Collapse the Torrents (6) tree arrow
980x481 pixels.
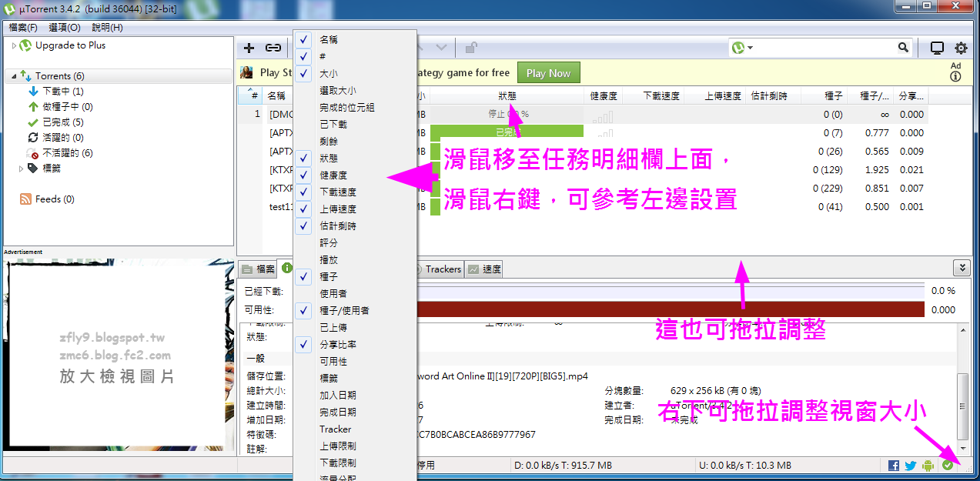(14, 76)
